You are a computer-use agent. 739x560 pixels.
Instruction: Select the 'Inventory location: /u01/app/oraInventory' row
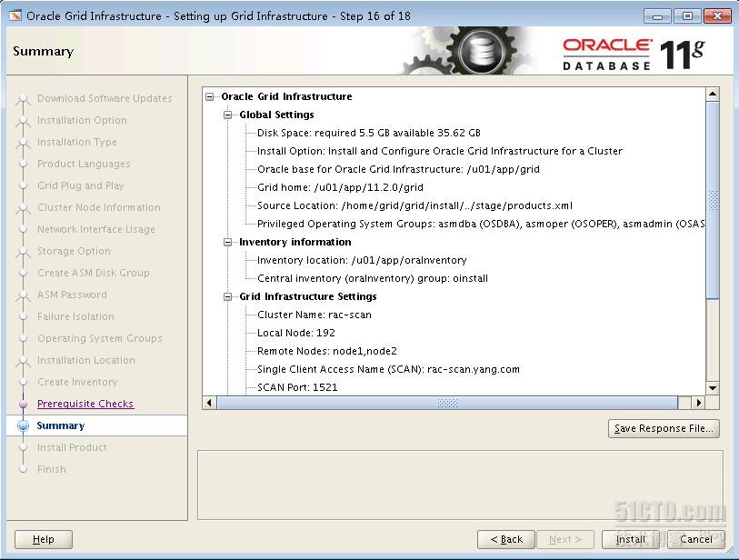coord(362,260)
